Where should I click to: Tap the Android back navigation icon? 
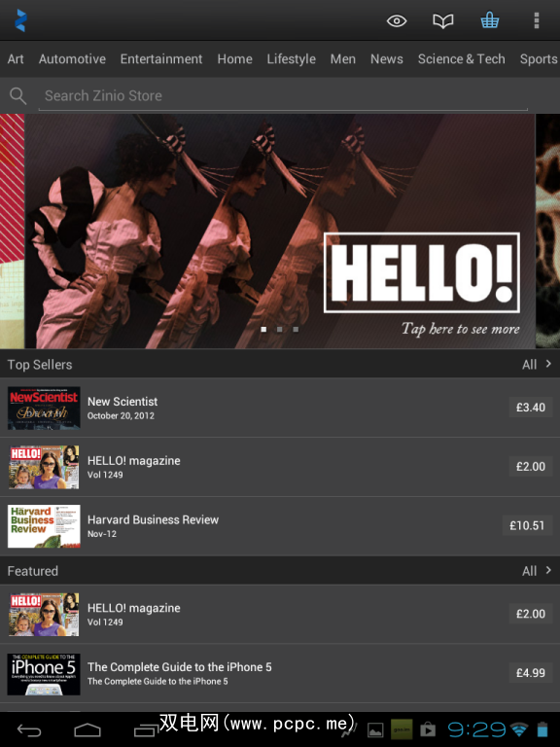coord(29,729)
